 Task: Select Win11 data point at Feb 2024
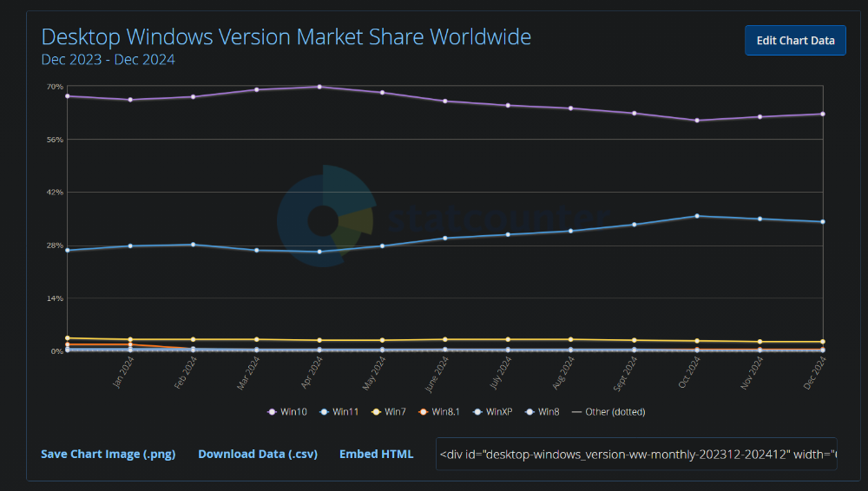click(x=193, y=245)
